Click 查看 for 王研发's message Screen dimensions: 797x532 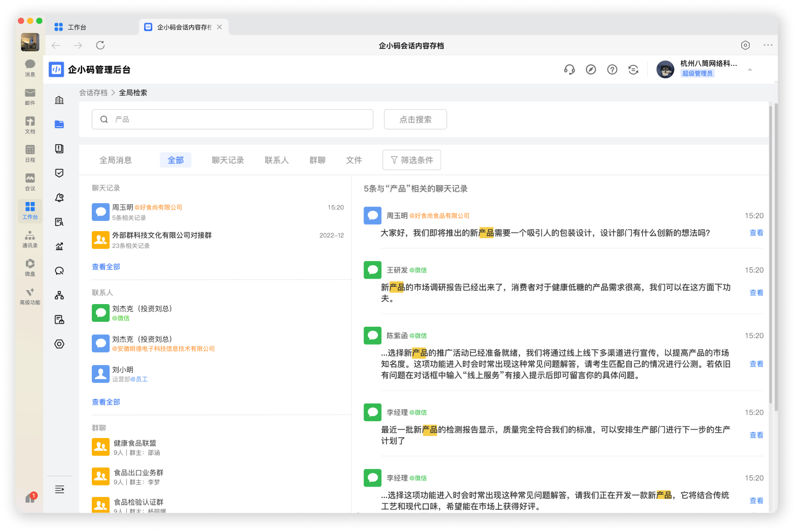click(x=756, y=293)
